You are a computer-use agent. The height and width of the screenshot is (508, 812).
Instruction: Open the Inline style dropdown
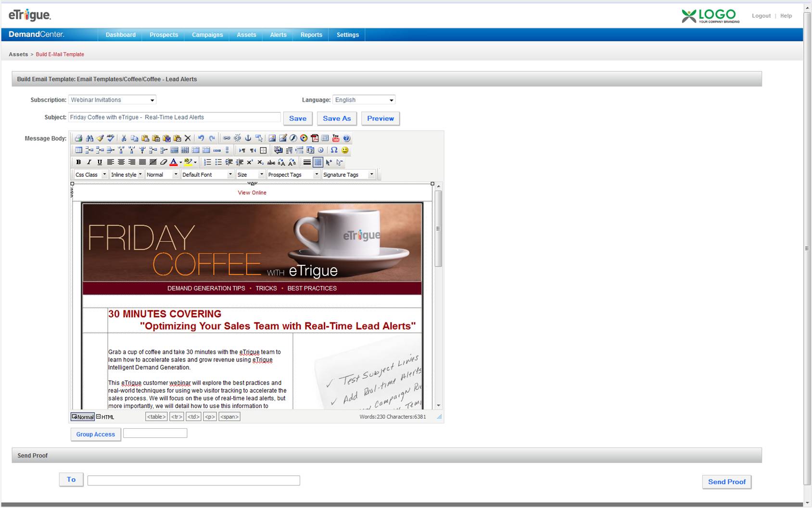[126, 174]
